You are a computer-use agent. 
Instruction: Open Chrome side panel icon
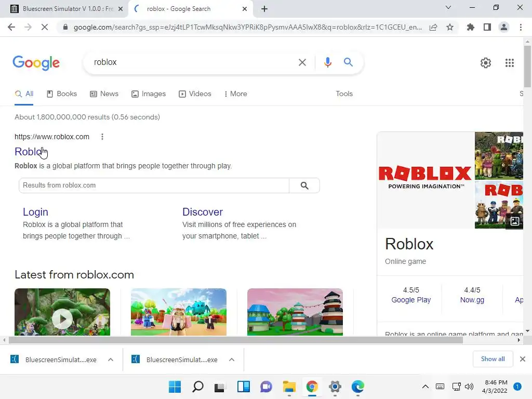point(487,27)
